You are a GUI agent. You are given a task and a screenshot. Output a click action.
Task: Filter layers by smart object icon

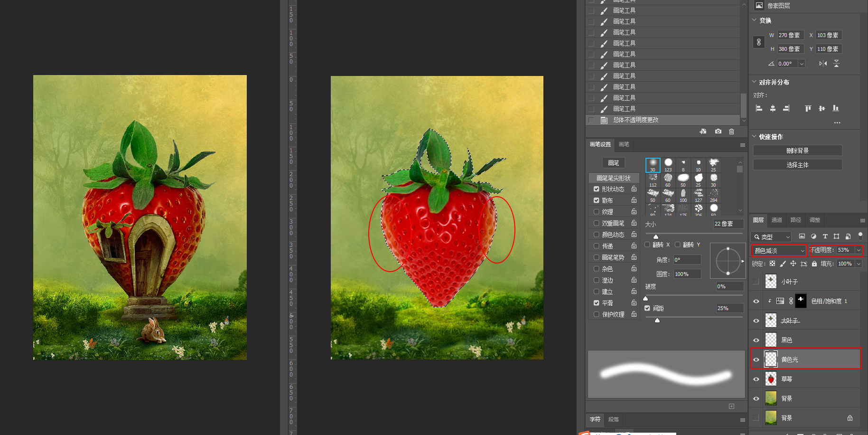click(x=848, y=236)
